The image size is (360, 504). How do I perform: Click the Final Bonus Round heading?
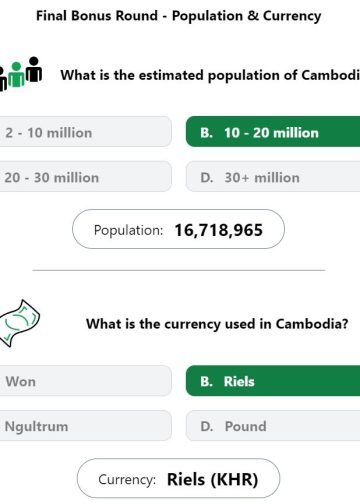point(179,16)
